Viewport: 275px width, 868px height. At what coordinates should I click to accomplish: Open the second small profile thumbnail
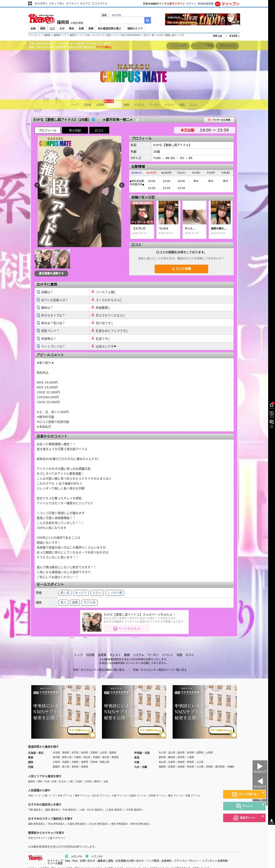[61, 259]
